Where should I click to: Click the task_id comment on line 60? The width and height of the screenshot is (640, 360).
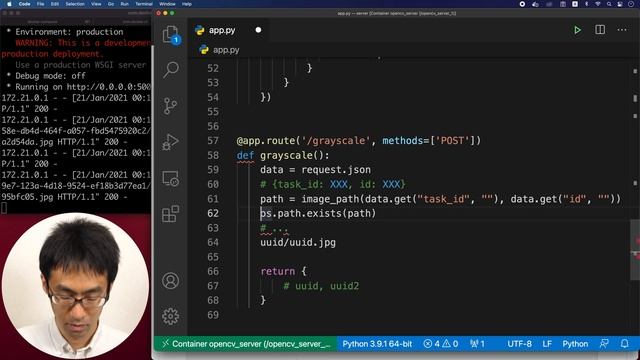tap(333, 184)
